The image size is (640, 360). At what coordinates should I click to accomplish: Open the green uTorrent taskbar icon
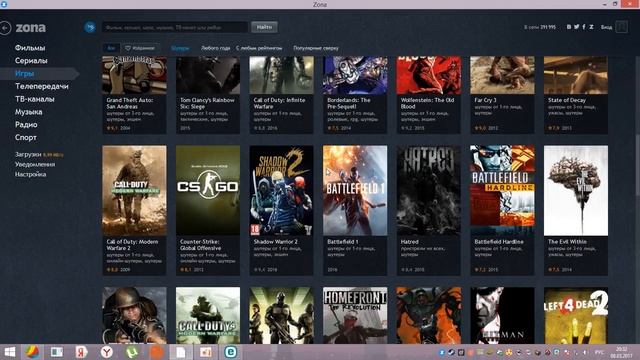pyautogui.click(x=131, y=352)
